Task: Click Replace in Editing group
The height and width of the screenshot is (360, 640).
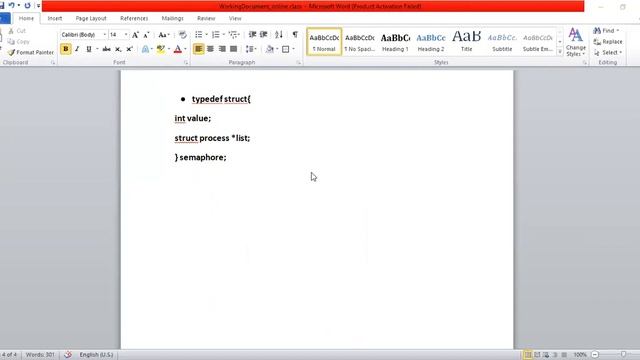Action: coord(608,42)
